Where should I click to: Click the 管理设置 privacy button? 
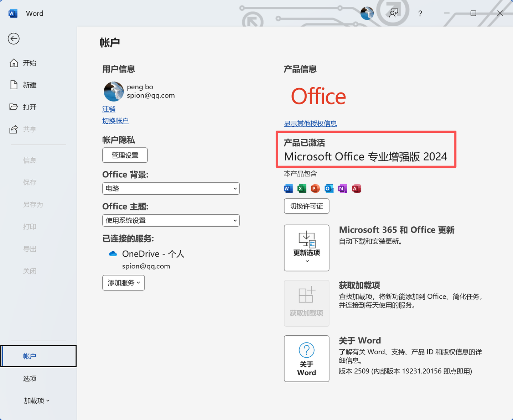point(125,155)
